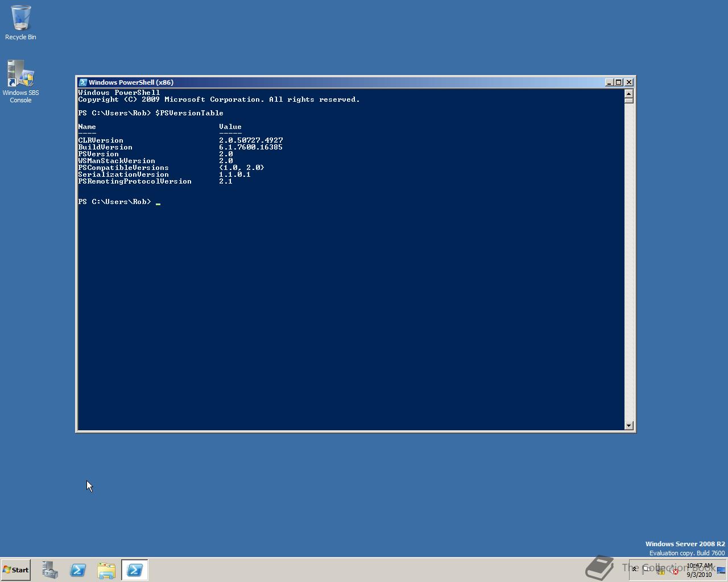
Task: Minimize the PowerShell (x86) window
Action: pos(609,82)
